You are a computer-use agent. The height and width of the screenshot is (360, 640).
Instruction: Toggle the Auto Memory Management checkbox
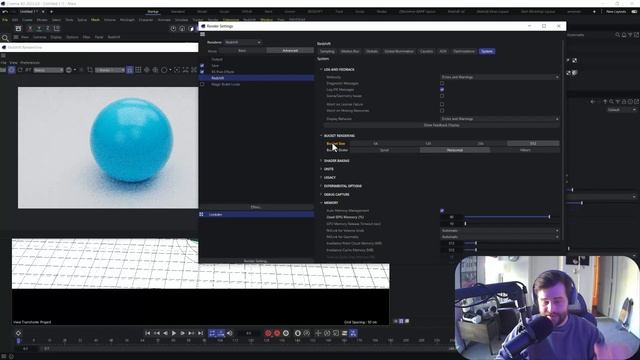pos(442,211)
